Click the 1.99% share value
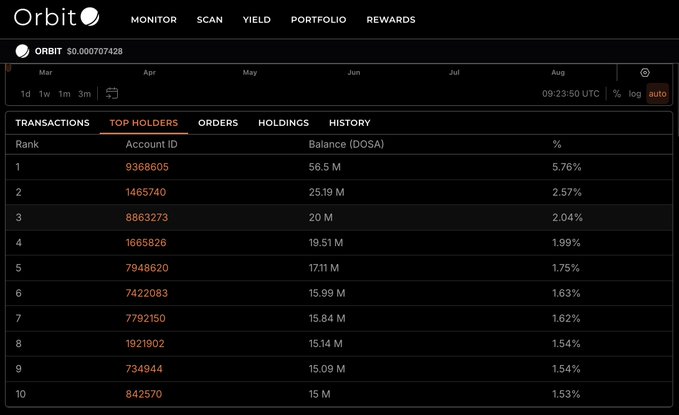 566,242
